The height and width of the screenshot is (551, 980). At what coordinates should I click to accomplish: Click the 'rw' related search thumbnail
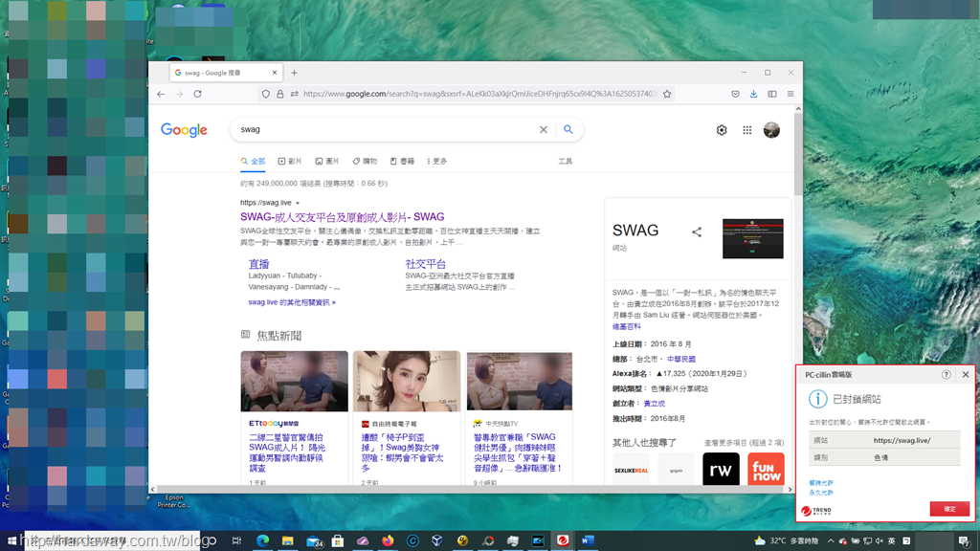721,469
